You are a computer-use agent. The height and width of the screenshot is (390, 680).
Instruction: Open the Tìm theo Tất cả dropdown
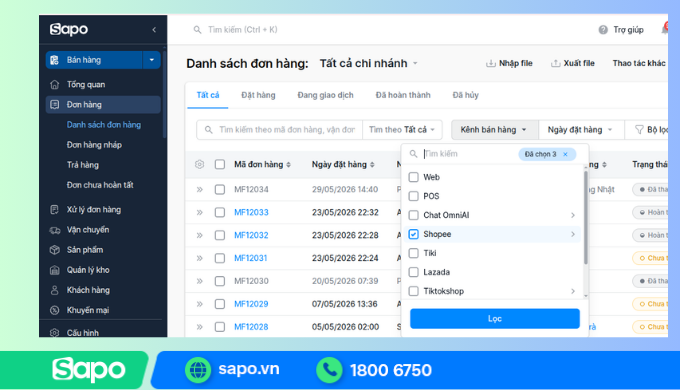402,130
